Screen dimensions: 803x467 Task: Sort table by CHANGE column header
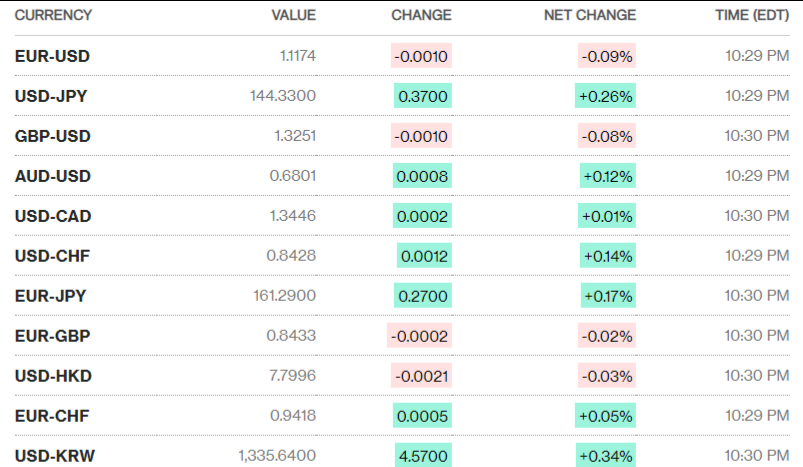[x=421, y=15]
